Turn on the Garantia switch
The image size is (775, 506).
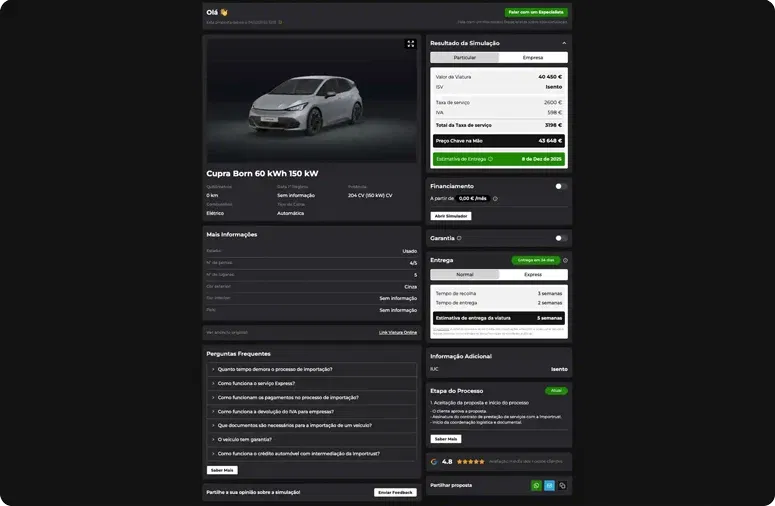[x=561, y=238]
